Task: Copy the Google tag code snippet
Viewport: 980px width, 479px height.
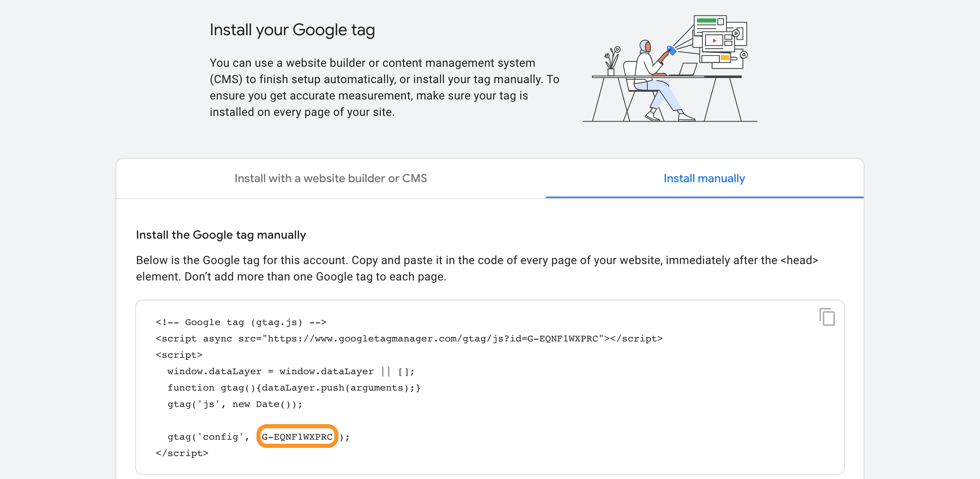Action: tap(827, 317)
